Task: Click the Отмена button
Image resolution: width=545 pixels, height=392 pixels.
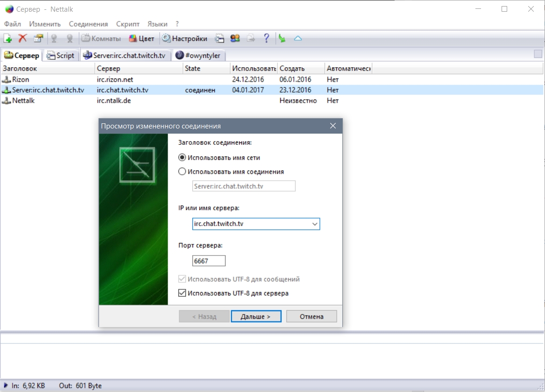Action: (311, 316)
